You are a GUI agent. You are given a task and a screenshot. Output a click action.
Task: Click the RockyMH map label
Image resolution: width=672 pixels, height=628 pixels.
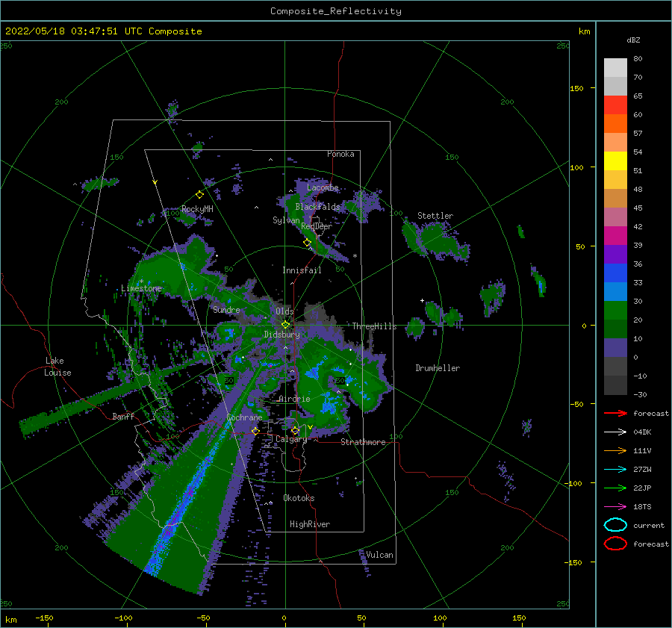[197, 209]
